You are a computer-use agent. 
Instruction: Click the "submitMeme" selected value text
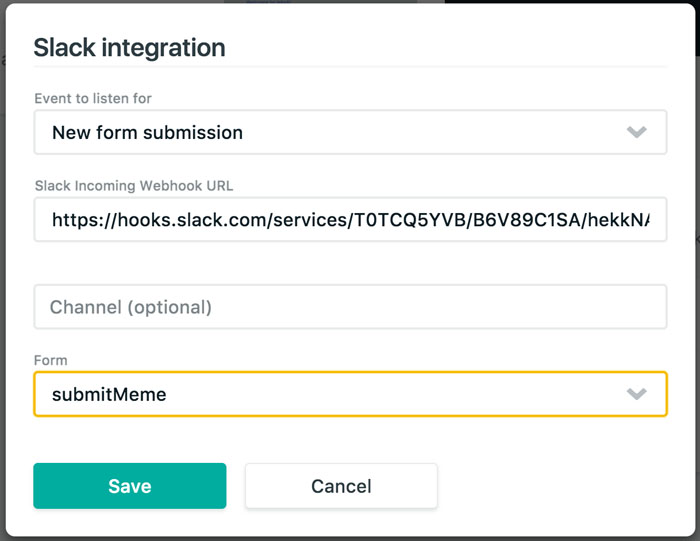(x=109, y=394)
